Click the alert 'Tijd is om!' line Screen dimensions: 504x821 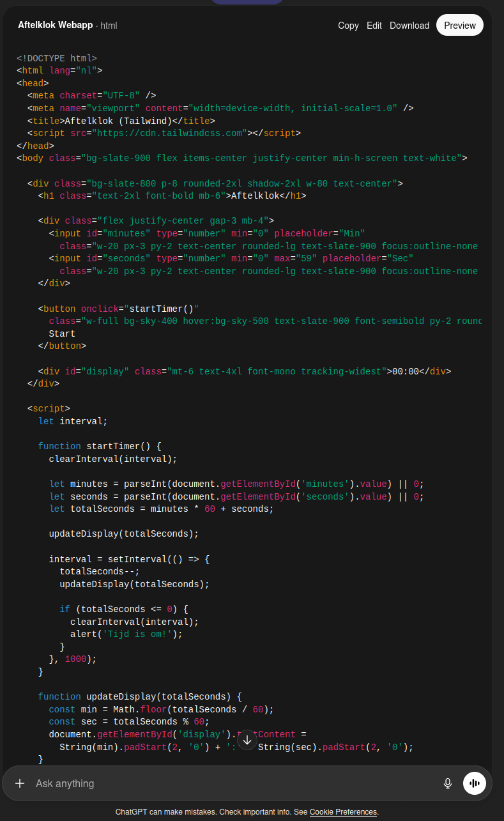click(126, 634)
